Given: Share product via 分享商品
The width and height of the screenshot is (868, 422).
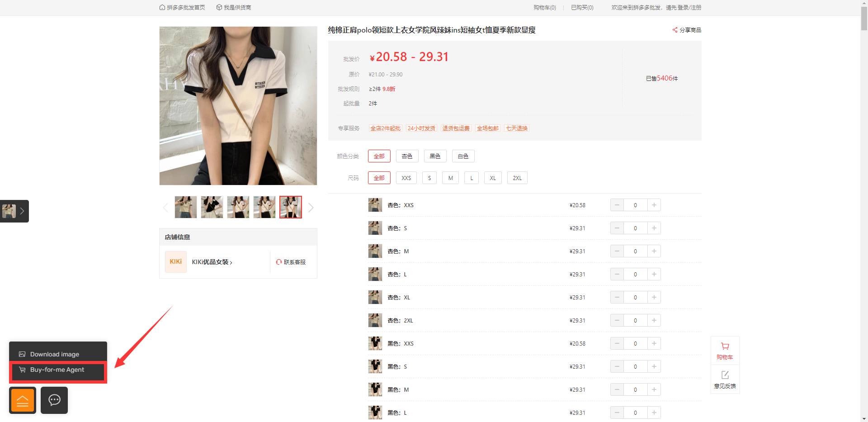Looking at the screenshot, I should (x=687, y=30).
